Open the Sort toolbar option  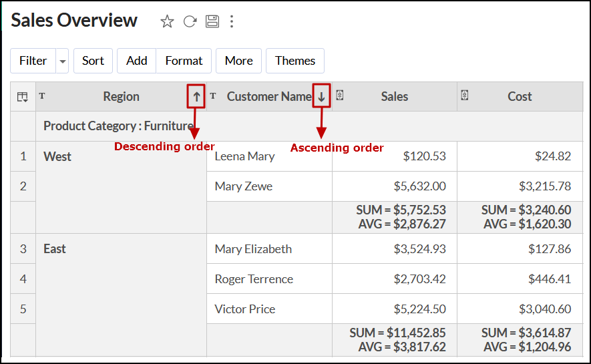click(93, 61)
